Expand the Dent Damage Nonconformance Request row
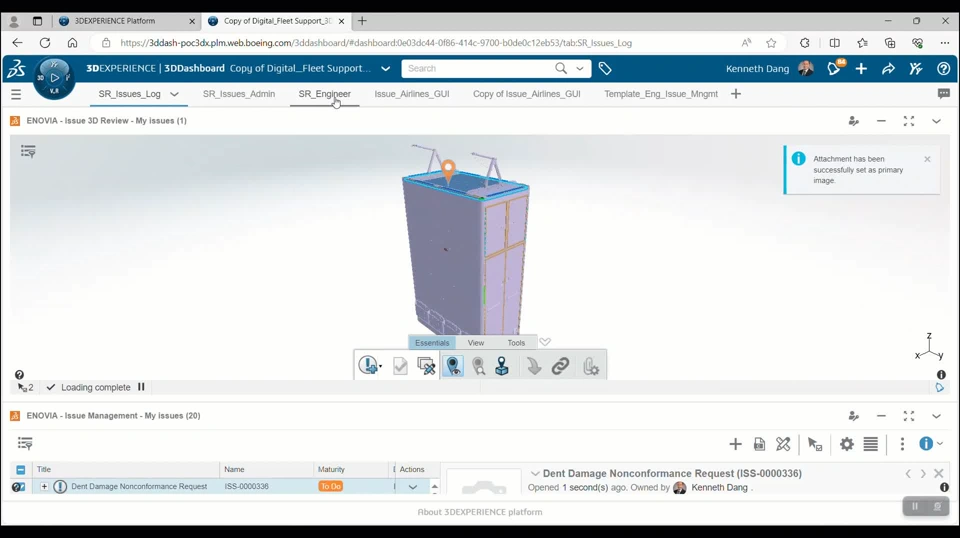This screenshot has width=960, height=538. click(44, 487)
